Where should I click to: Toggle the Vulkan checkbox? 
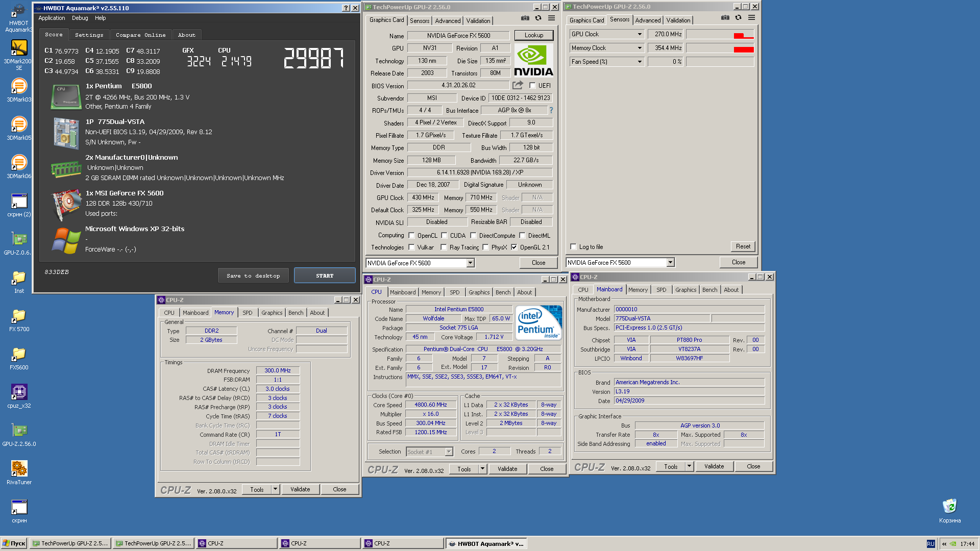(x=411, y=247)
